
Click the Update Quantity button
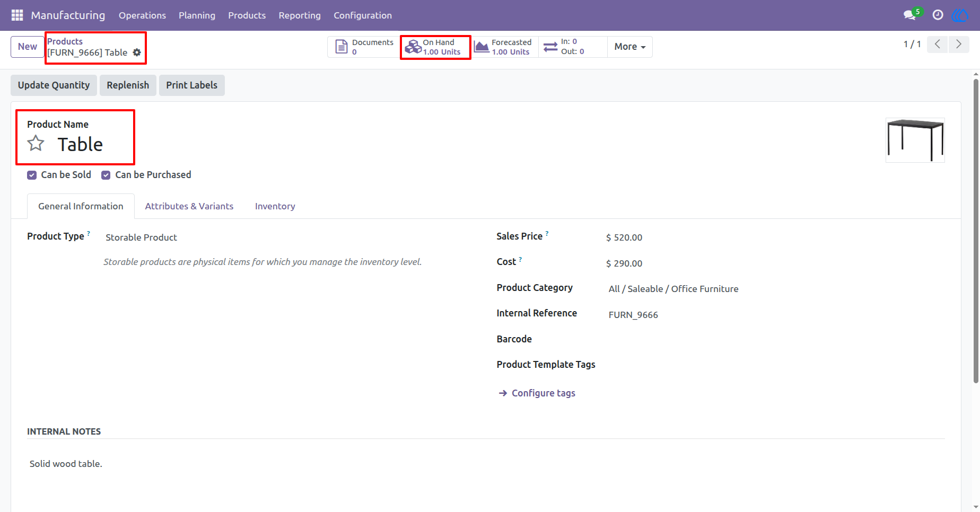click(x=54, y=85)
